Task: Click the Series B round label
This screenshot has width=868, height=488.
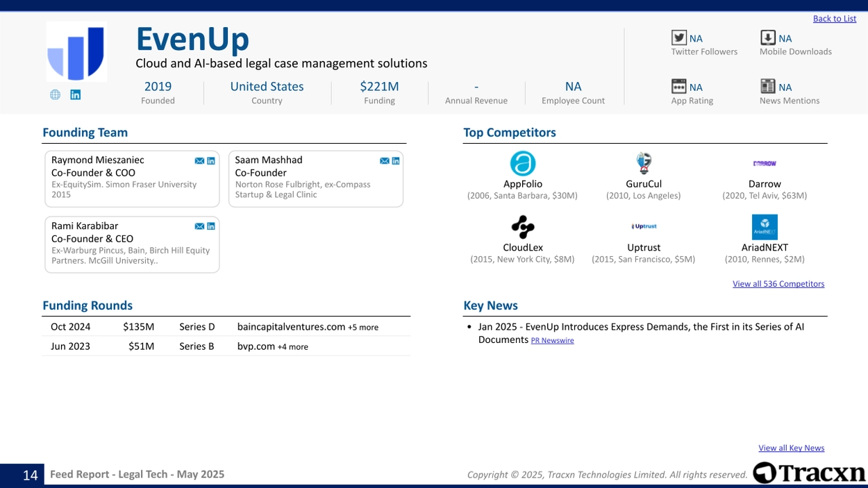Action: point(197,346)
